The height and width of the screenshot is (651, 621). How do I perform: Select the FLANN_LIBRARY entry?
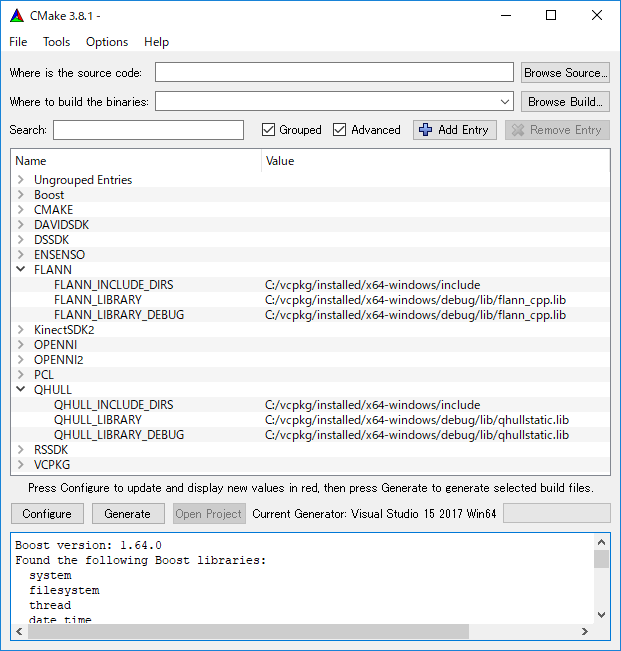(x=98, y=300)
